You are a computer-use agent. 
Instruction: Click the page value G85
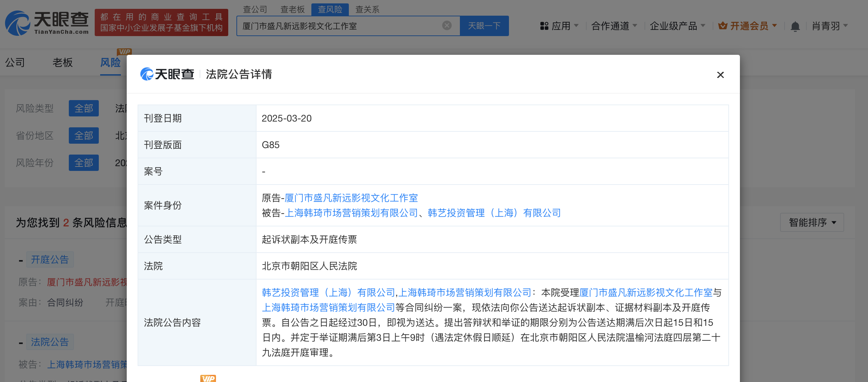pos(270,145)
